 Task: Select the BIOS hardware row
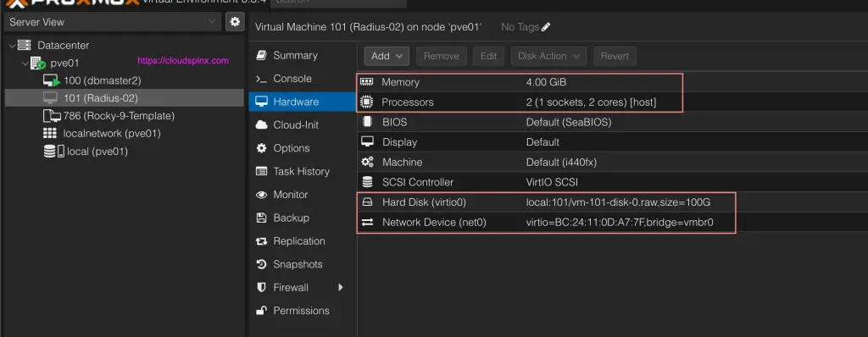(612, 122)
